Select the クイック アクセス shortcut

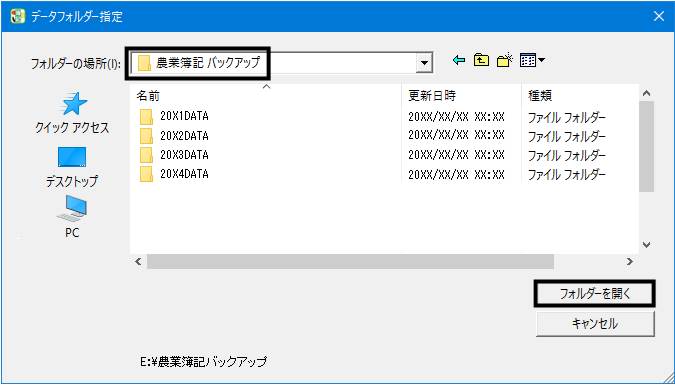click(x=72, y=113)
